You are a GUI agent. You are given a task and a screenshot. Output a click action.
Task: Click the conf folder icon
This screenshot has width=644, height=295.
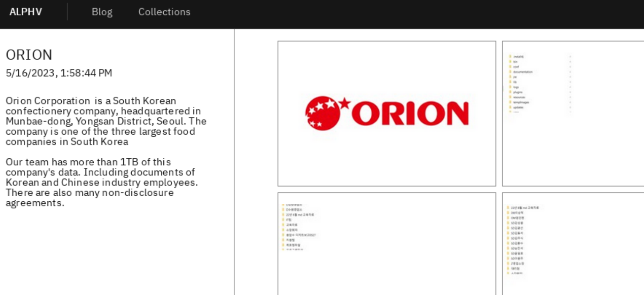[x=510, y=67]
